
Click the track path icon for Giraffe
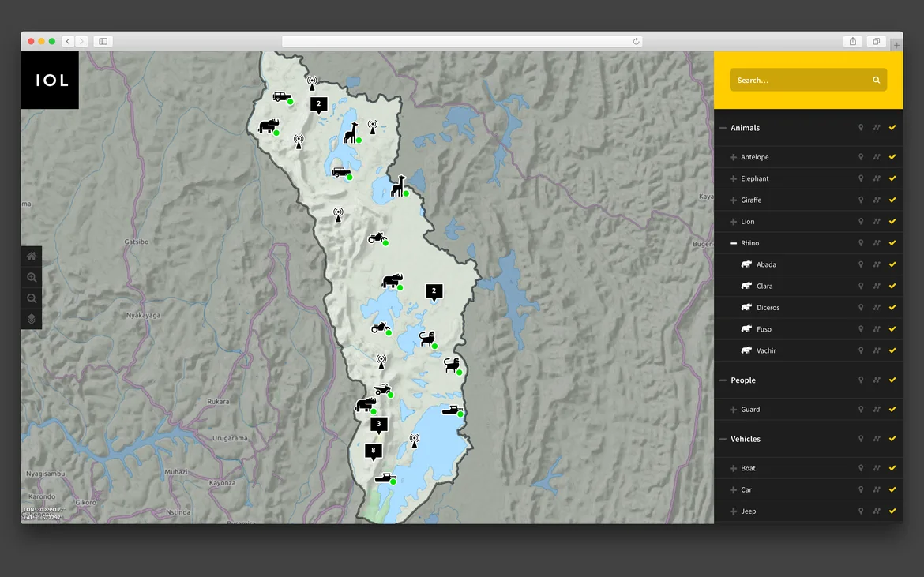coord(877,200)
